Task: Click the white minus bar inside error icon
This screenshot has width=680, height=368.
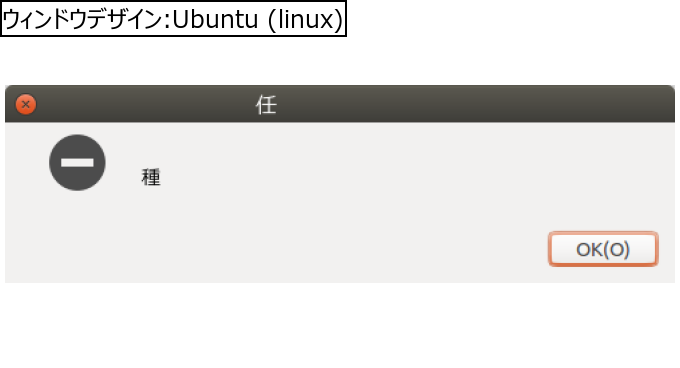Action: (x=77, y=163)
